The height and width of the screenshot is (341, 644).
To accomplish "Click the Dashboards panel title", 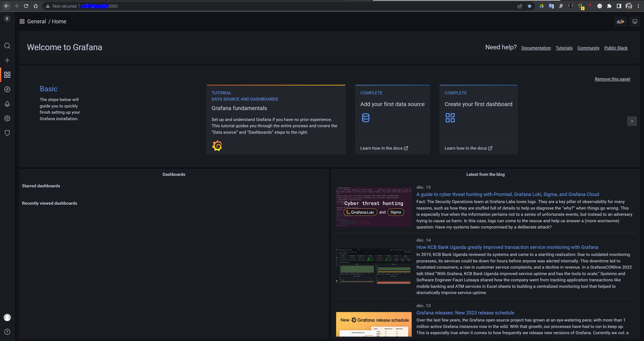I will tap(174, 174).
